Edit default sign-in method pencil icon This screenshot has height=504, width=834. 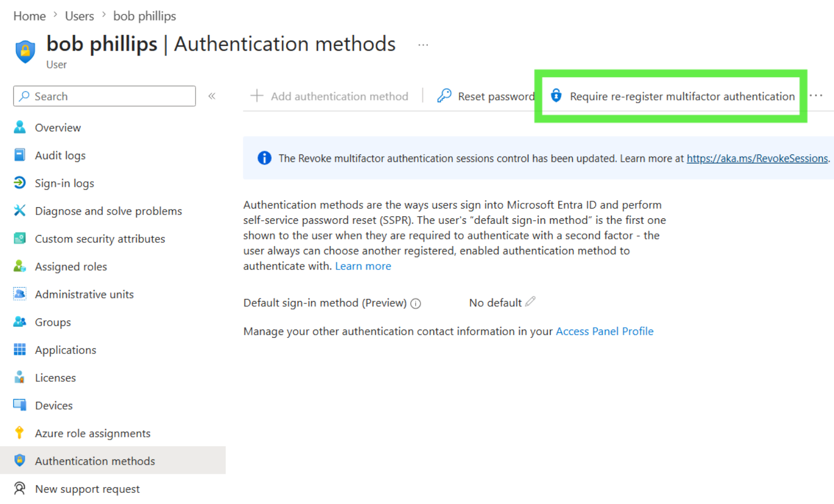pyautogui.click(x=530, y=301)
